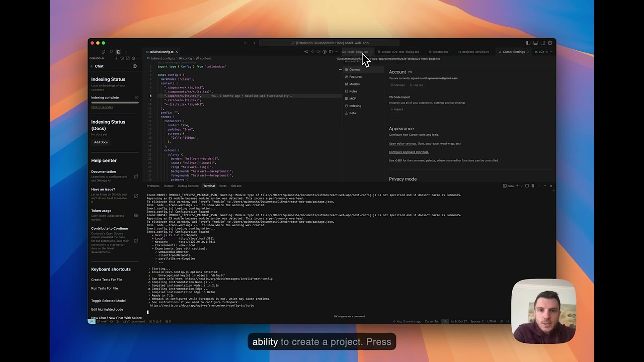Click the Indexing complete progress bar
Viewport: 644px width, 362px height.
coord(115,103)
